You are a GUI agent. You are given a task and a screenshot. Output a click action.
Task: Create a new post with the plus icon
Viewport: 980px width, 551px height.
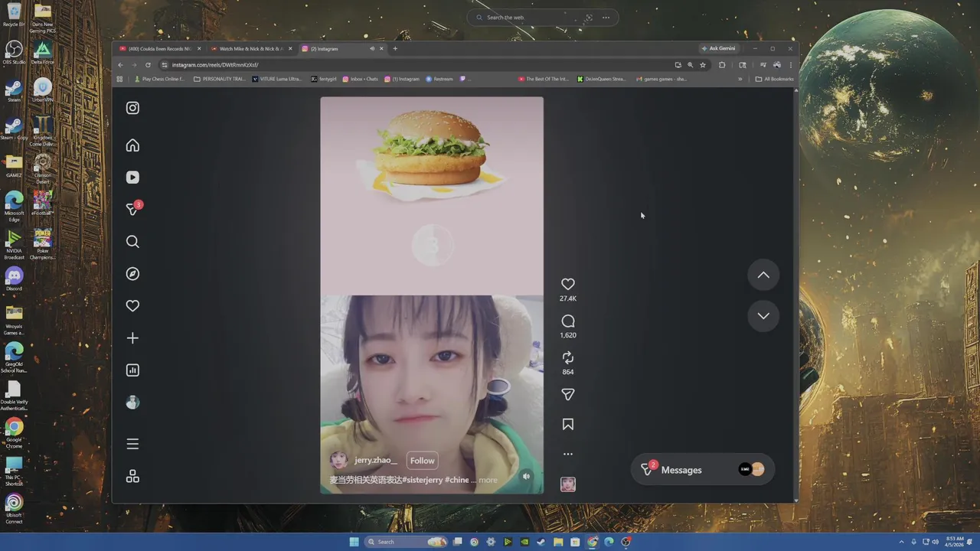[132, 338]
